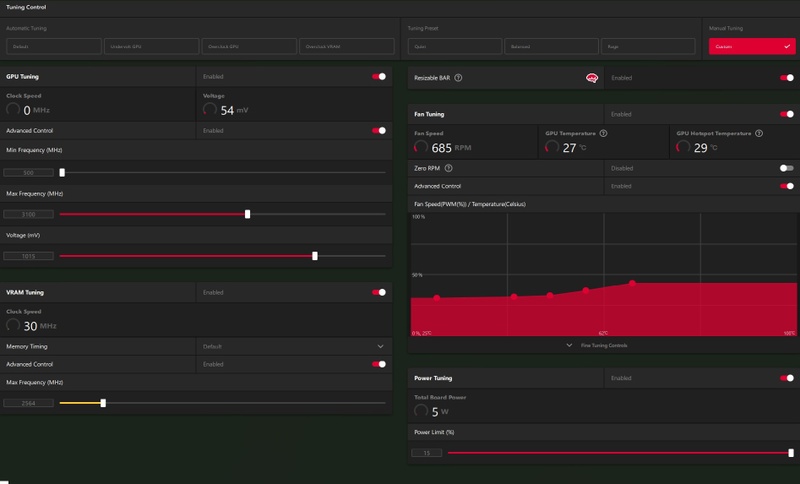The height and width of the screenshot is (484, 800).
Task: Click the GPU Temperature gauge icon
Action: [552, 147]
